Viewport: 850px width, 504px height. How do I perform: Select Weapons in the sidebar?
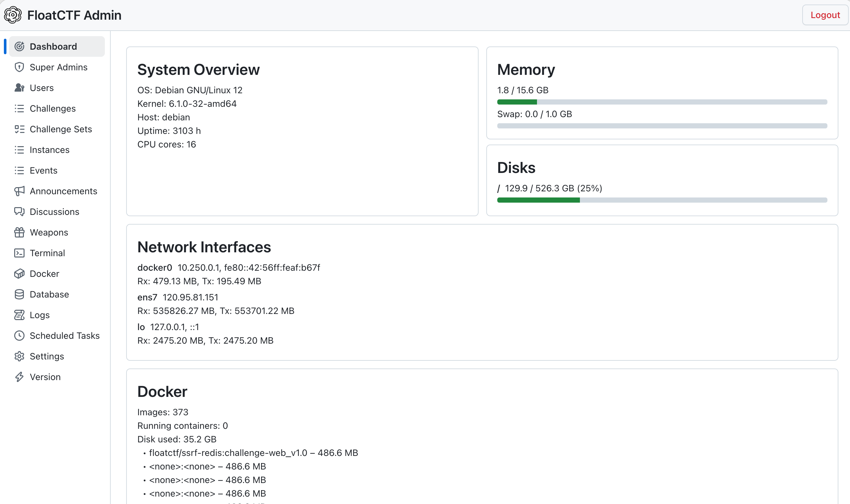pyautogui.click(x=57, y=233)
